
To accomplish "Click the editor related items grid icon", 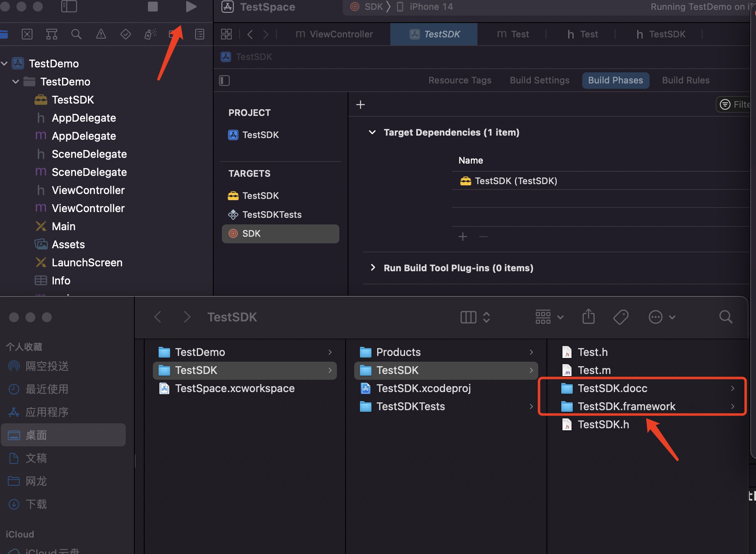I will point(226,34).
